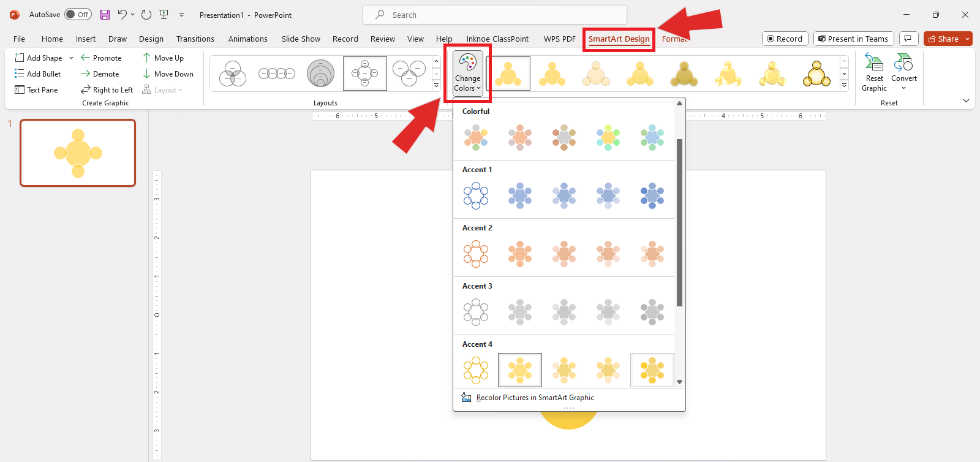The height and width of the screenshot is (462, 980).
Task: Open the Change Colors dropdown
Action: 467,74
